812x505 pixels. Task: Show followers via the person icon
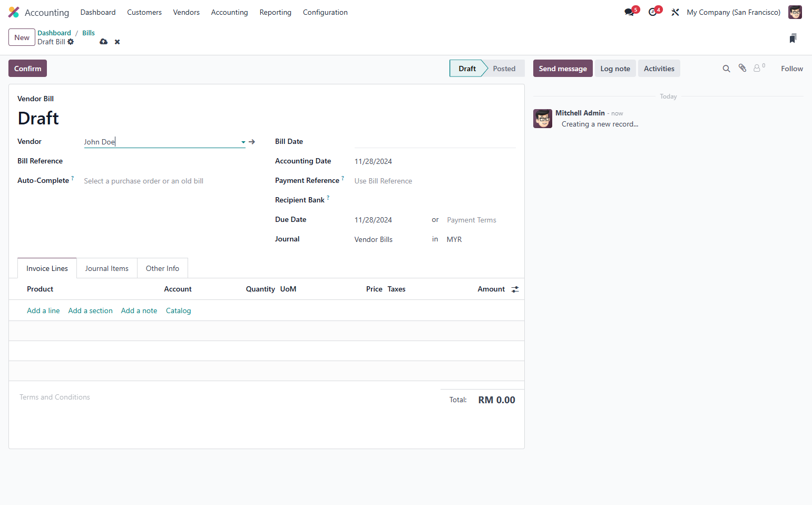coord(757,68)
